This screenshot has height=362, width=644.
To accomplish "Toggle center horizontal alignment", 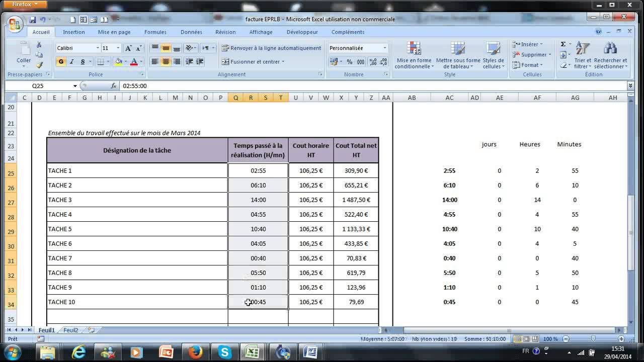I will 166,62.
